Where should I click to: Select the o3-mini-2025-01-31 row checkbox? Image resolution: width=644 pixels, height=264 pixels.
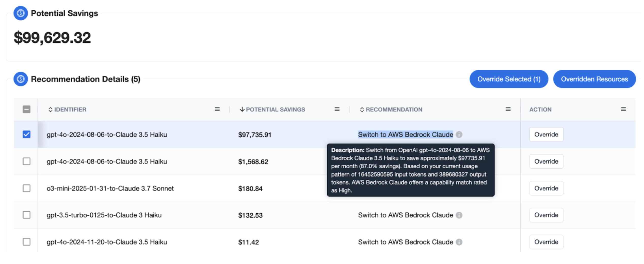coord(26,188)
